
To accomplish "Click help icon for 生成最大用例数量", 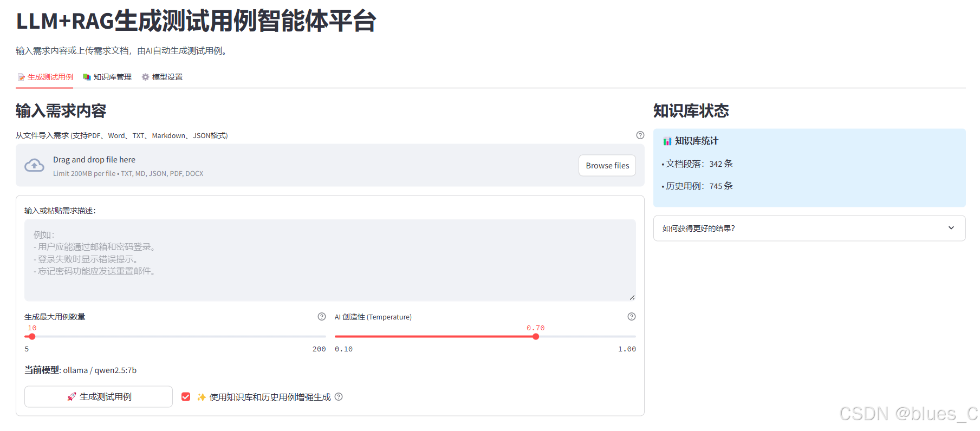I will click(322, 317).
